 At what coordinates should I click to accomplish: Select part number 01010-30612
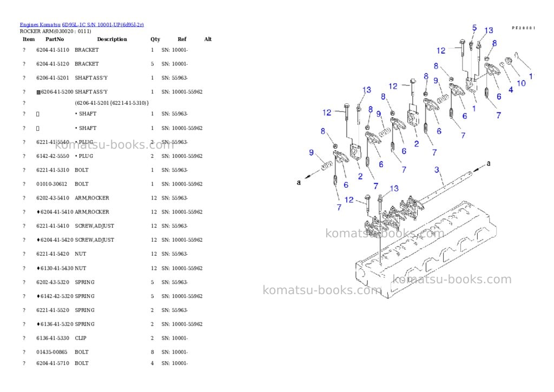click(x=51, y=184)
